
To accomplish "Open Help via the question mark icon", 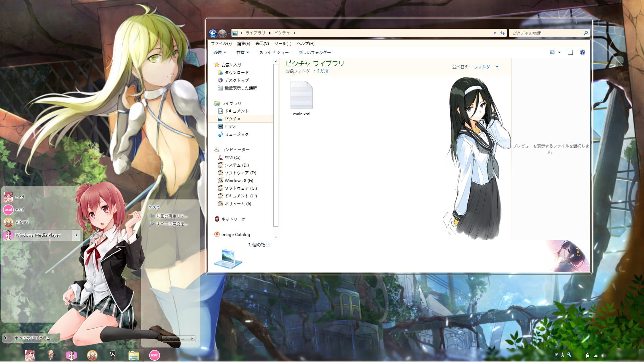I will click(583, 52).
